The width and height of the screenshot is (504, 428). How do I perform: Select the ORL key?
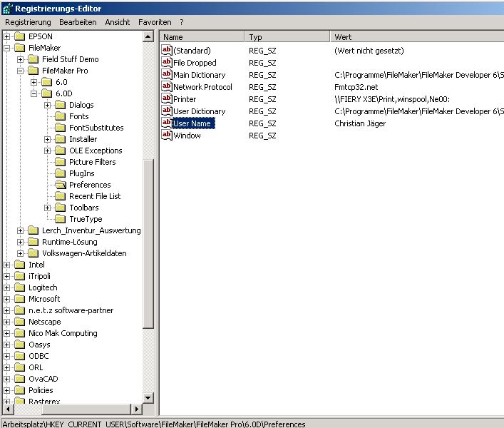(x=36, y=367)
